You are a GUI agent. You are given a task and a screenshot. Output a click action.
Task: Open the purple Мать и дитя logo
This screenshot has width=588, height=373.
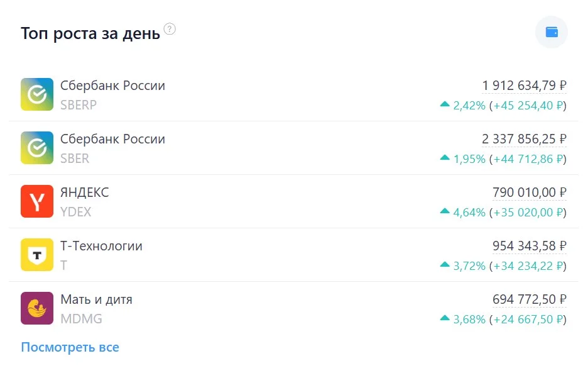click(36, 308)
